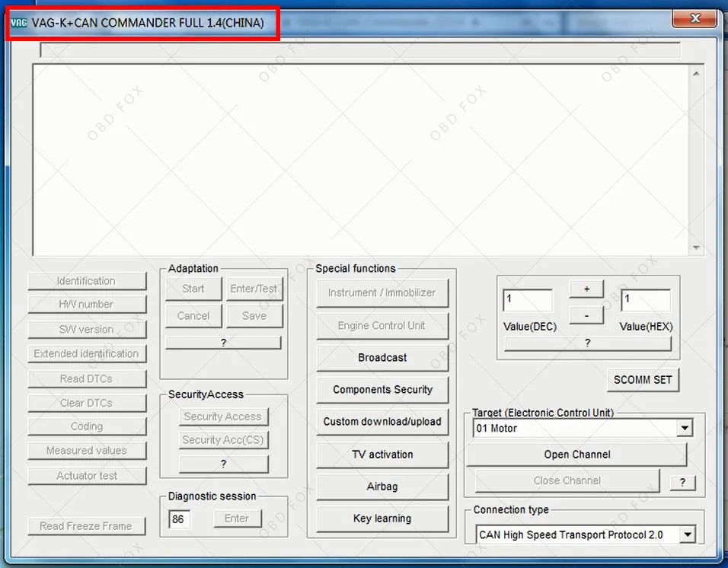Click the HW number button
Viewport: 728px width, 568px height.
coord(87,305)
